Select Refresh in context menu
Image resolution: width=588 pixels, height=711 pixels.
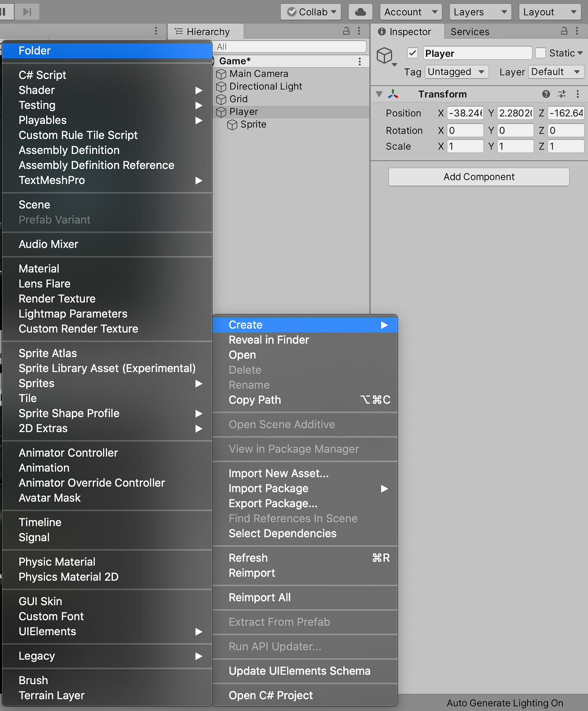pyautogui.click(x=305, y=558)
